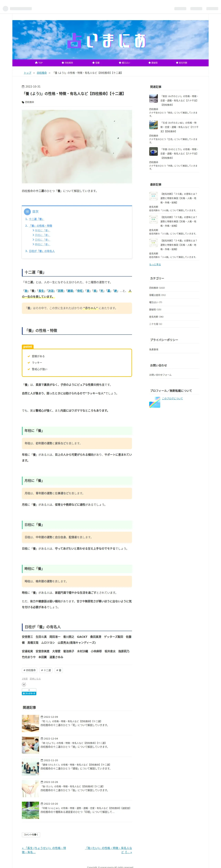This screenshot has height=868, width=221.
Task: Click the 四柱推命 breadcrumb link
Action: click(42, 73)
